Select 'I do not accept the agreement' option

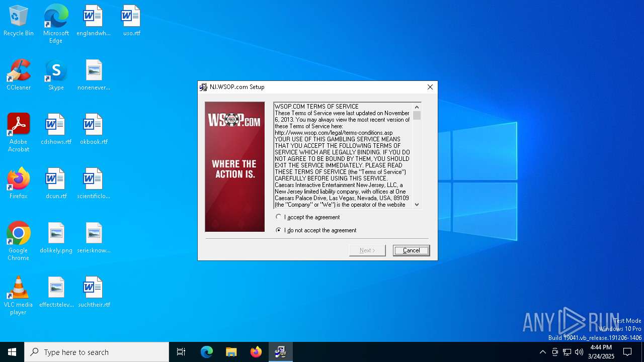(279, 230)
